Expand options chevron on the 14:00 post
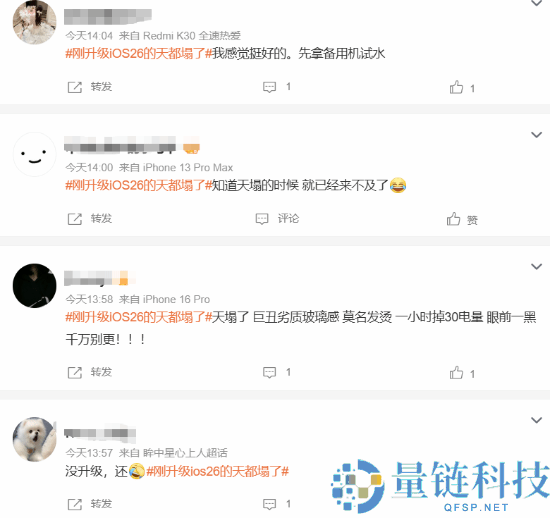 [x=536, y=135]
